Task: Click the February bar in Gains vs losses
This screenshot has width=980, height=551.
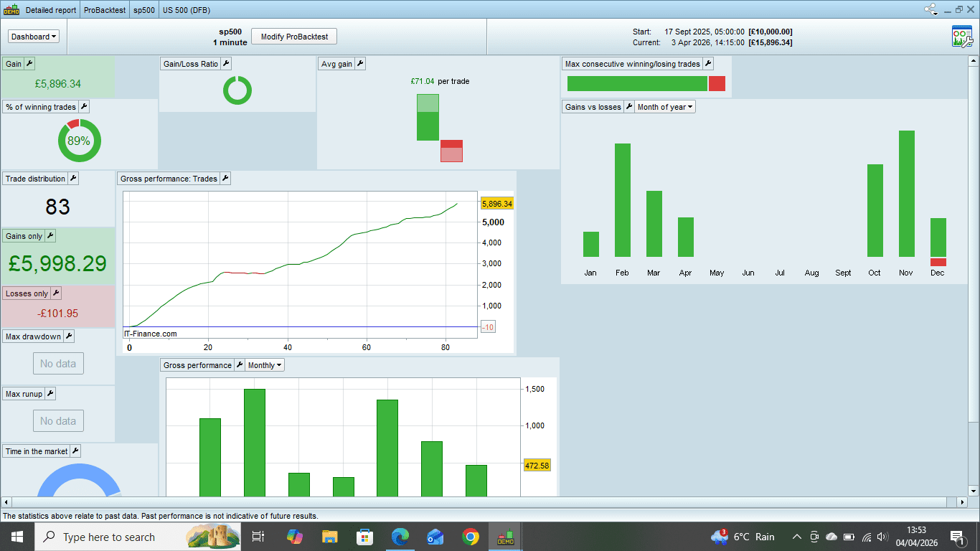Action: coord(622,200)
